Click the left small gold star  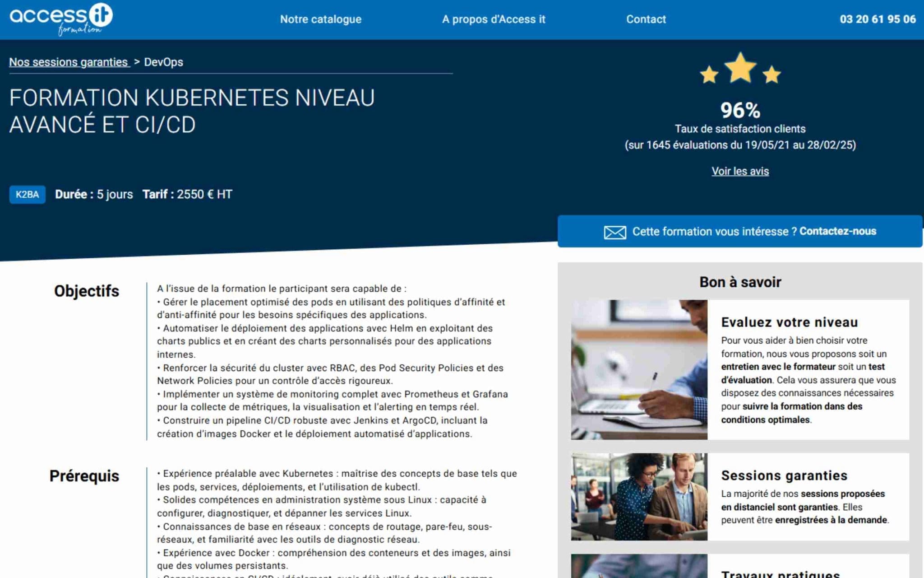click(x=709, y=75)
